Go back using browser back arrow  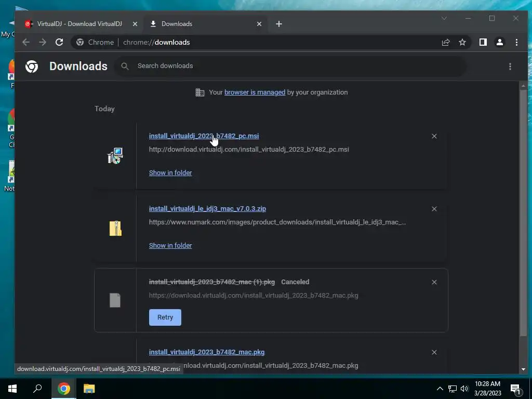click(26, 42)
